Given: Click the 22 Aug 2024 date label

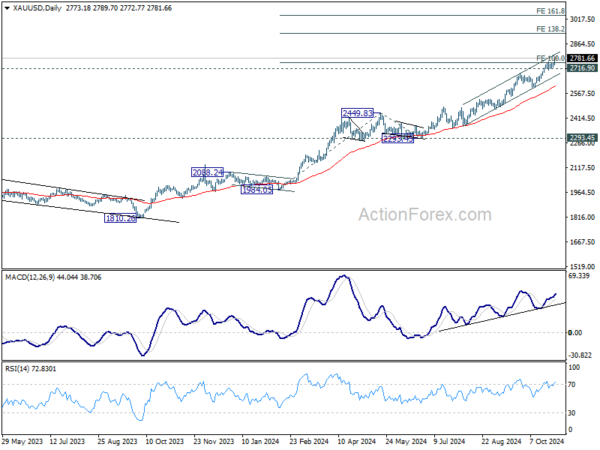Looking at the screenshot, I should 501,441.
